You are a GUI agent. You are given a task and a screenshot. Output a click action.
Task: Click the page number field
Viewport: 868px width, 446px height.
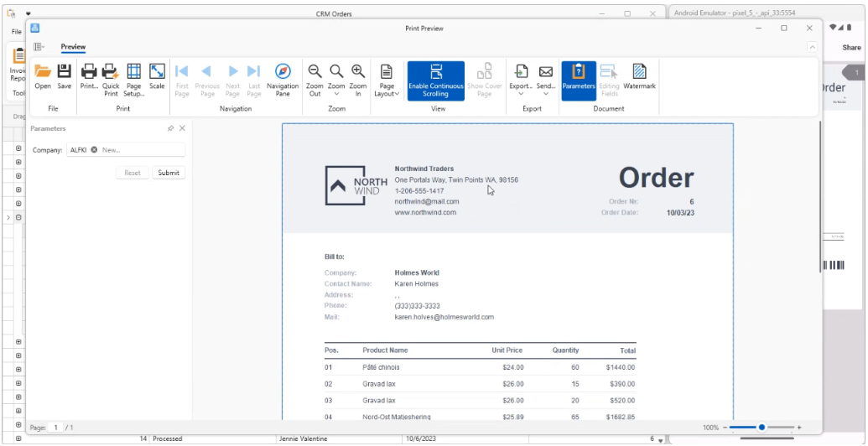tap(55, 428)
